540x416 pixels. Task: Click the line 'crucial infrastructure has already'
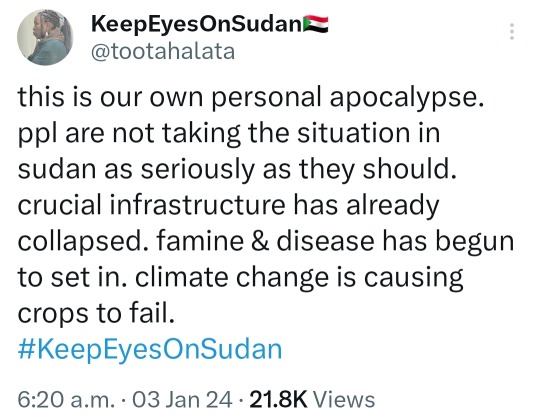click(x=228, y=206)
